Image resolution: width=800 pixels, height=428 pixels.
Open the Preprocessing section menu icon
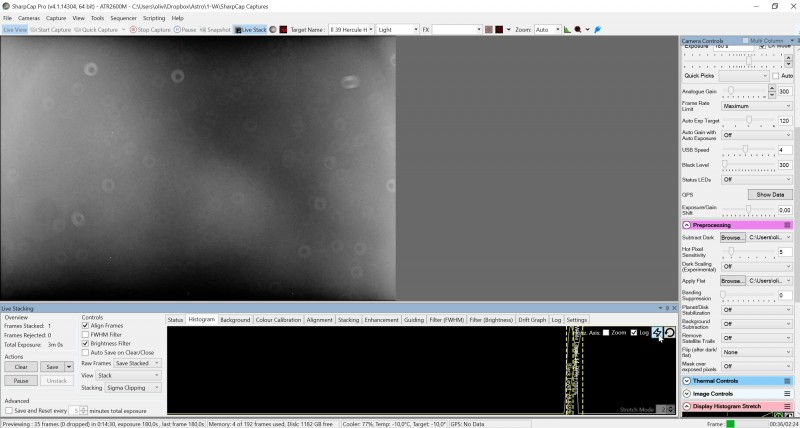(787, 225)
